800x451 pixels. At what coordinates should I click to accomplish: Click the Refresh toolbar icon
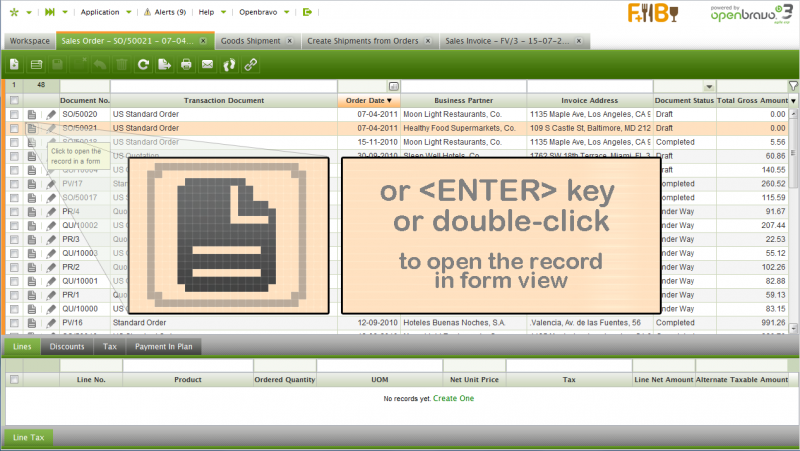143,64
